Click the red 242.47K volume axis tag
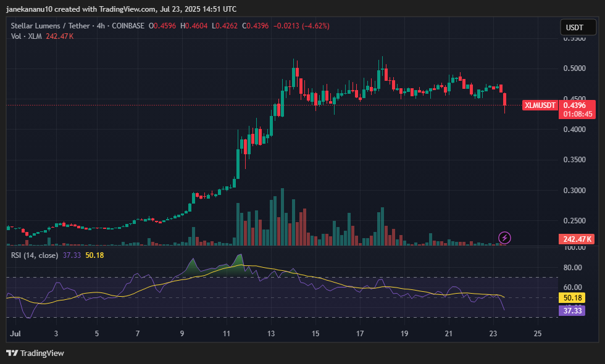Image resolution: width=605 pixels, height=364 pixels. [x=577, y=239]
